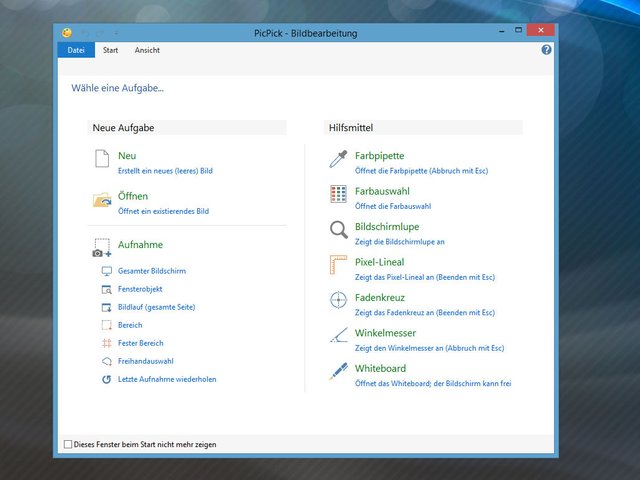This screenshot has height=480, width=640.
Task: Select Freihandauswahl capture link
Action: 146,361
